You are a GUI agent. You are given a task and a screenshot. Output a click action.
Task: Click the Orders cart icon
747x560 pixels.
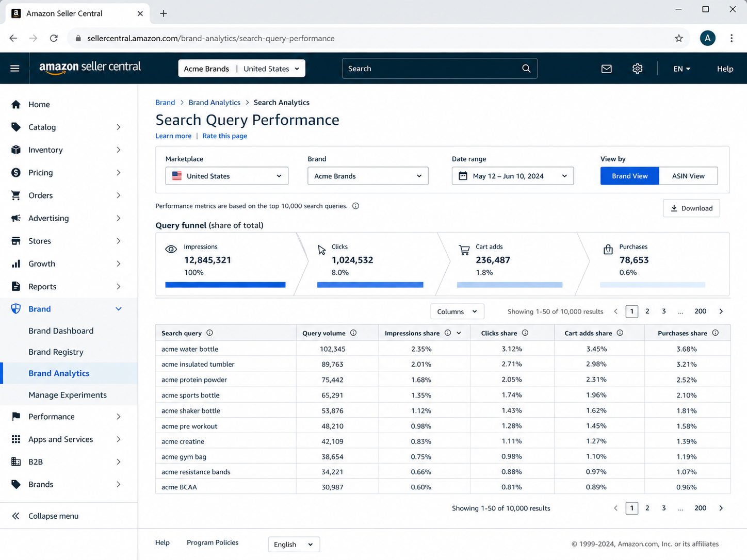(16, 195)
